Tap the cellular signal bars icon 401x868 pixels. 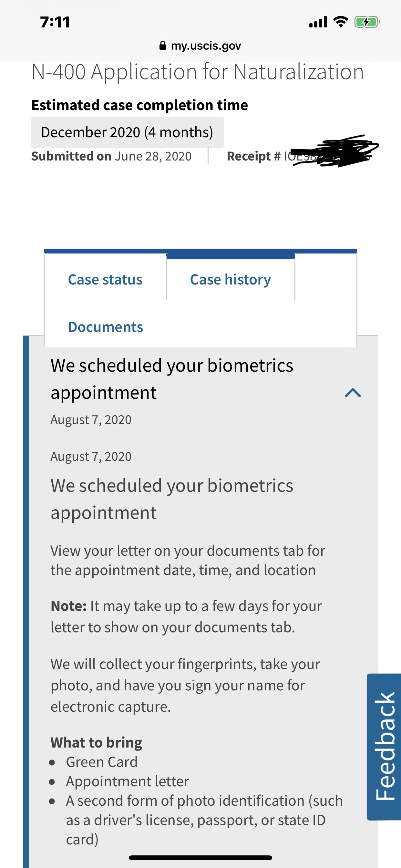pyautogui.click(x=318, y=22)
